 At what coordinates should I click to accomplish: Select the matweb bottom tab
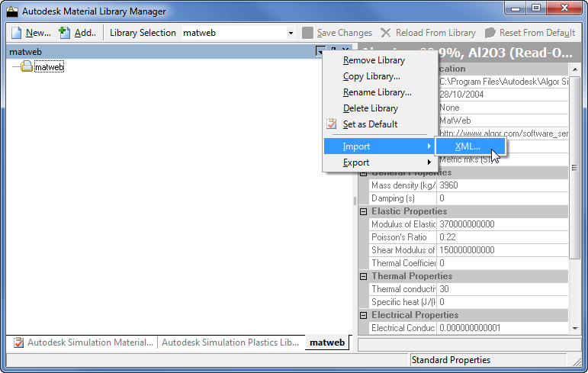327,342
